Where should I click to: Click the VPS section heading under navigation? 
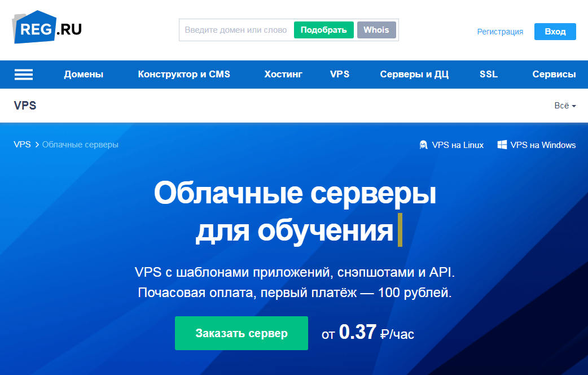coord(25,106)
